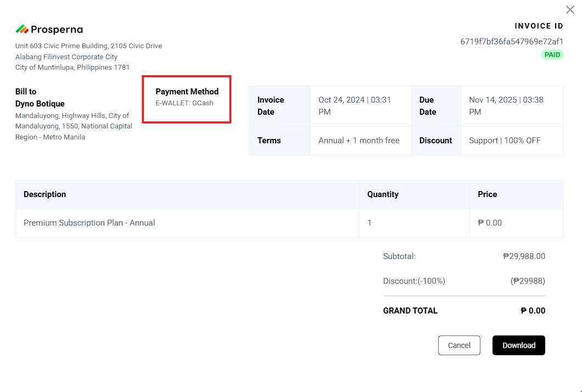Viewport: 582px width, 392px height.
Task: Click the Description column header
Action: point(45,194)
